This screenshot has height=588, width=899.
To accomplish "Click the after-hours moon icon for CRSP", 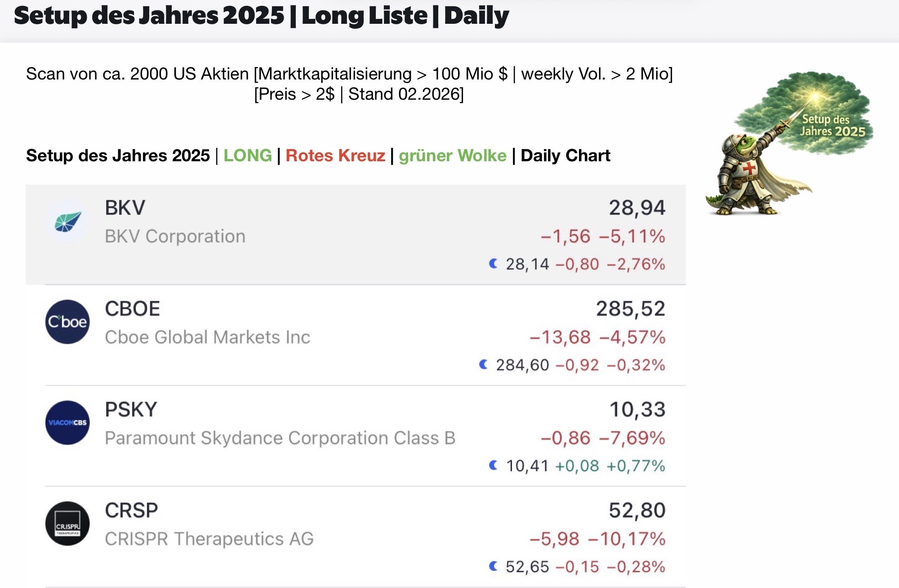I will point(493,566).
